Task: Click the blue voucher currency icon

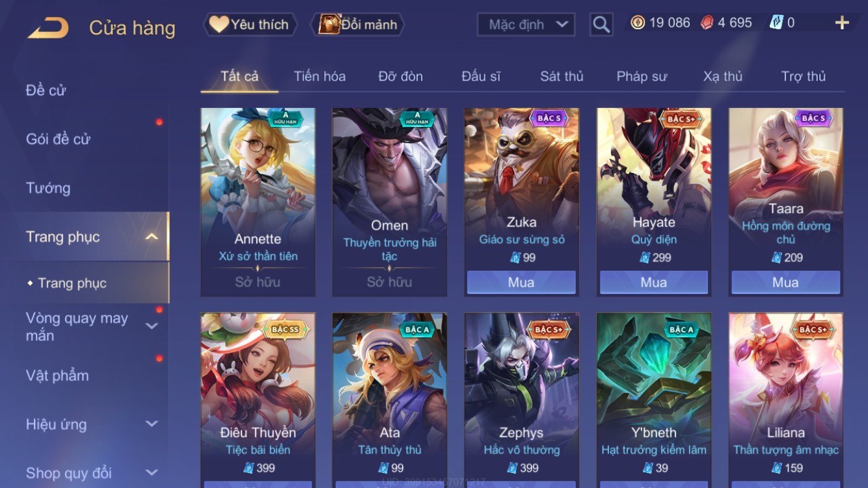Action: pos(776,23)
